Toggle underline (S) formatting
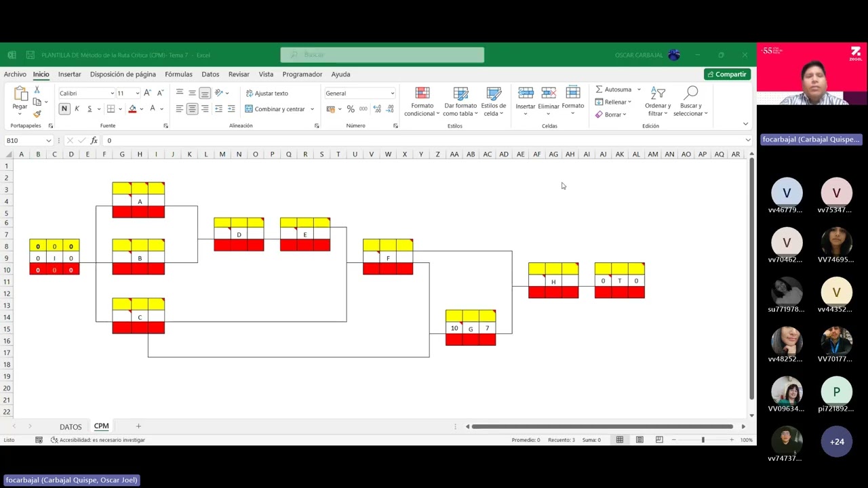Image resolution: width=868 pixels, height=488 pixels. (89, 108)
